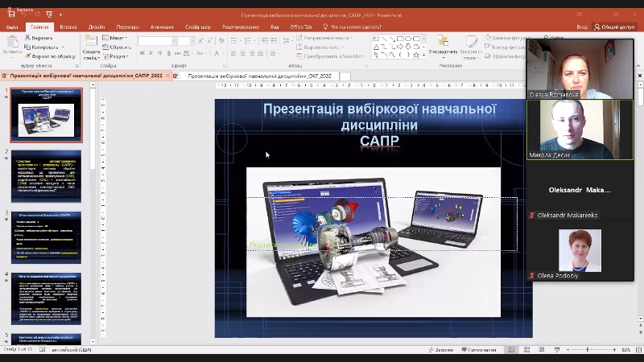Open Примечания comments in status bar

click(479, 350)
